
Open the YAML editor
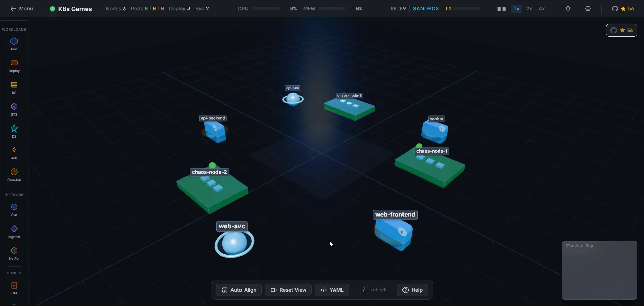pyautogui.click(x=332, y=290)
